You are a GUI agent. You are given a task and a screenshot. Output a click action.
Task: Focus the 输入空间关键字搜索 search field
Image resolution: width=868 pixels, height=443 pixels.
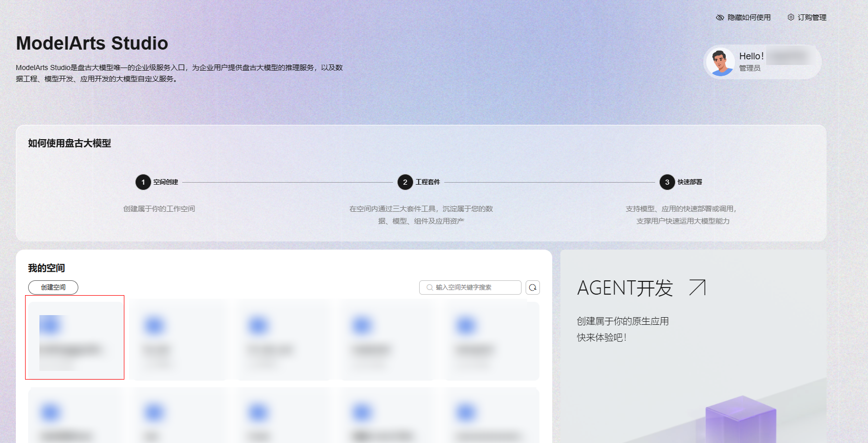470,287
